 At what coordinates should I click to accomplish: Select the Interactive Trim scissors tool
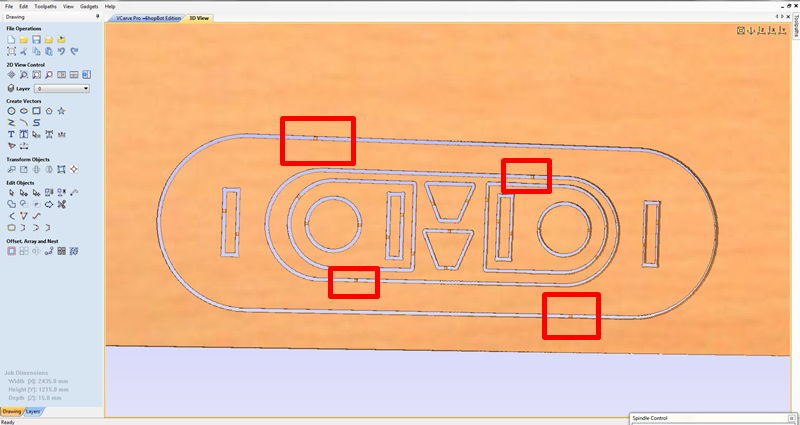tap(61, 204)
